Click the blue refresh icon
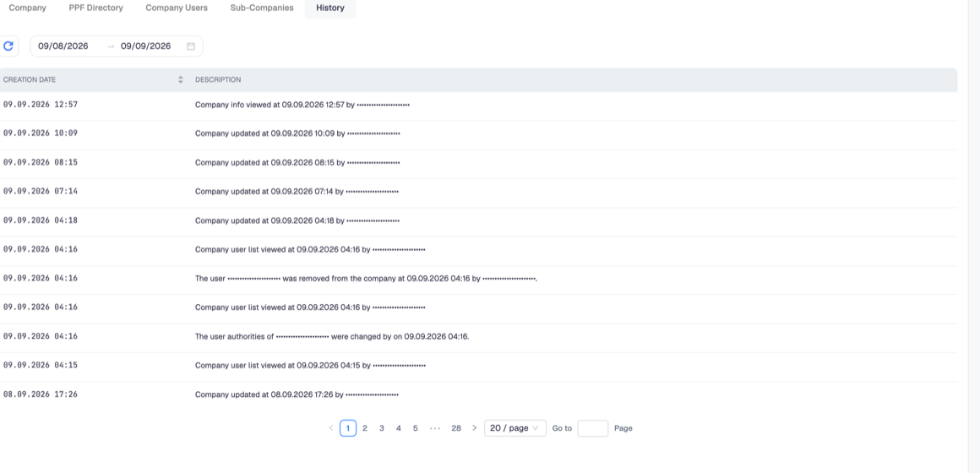The height and width of the screenshot is (473, 980). [8, 46]
